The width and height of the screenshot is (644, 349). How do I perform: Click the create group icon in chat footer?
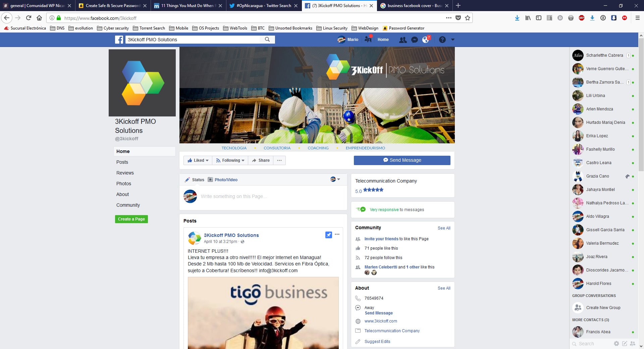point(633,343)
